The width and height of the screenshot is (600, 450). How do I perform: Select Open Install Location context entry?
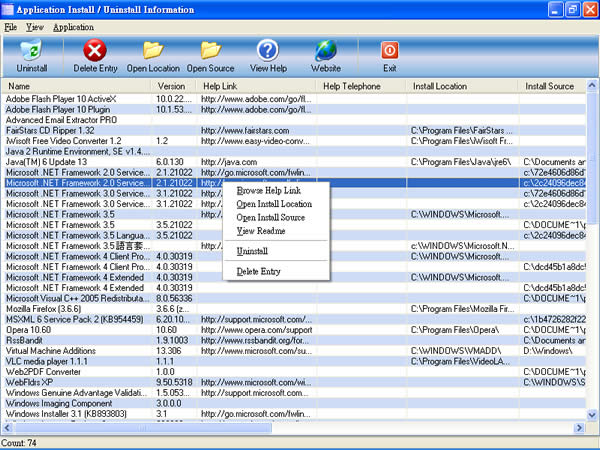click(x=274, y=204)
